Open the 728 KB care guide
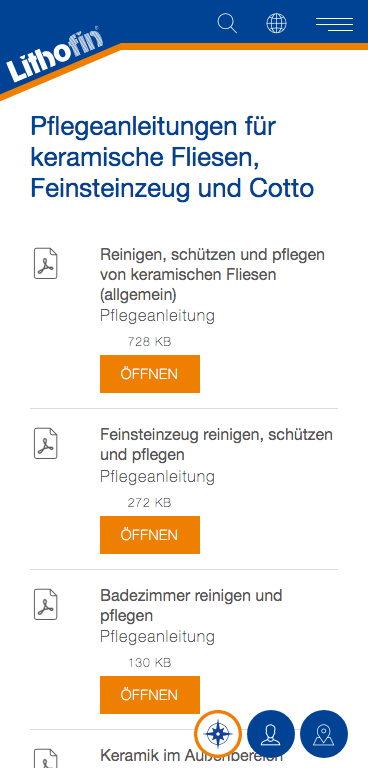This screenshot has height=768, width=368. [x=150, y=374]
